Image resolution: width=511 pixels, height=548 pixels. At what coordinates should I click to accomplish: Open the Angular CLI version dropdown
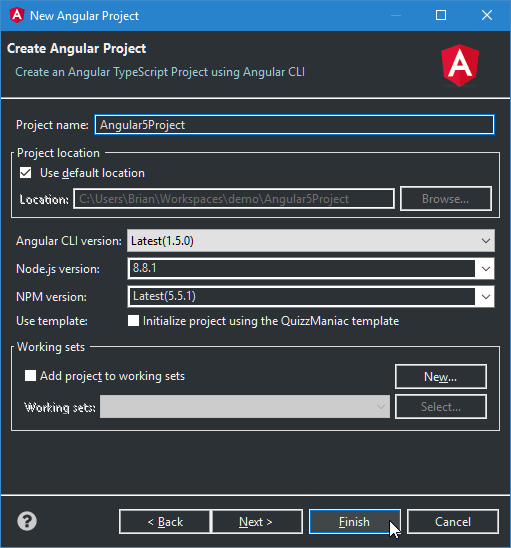[311, 240]
